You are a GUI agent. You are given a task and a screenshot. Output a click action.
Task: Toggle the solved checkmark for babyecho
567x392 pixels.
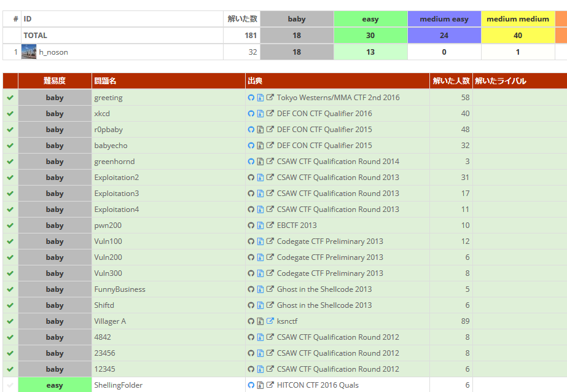[10, 146]
